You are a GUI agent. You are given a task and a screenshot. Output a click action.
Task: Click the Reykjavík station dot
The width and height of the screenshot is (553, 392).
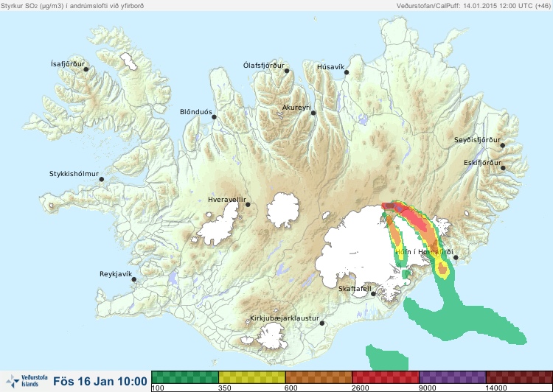pos(134,279)
